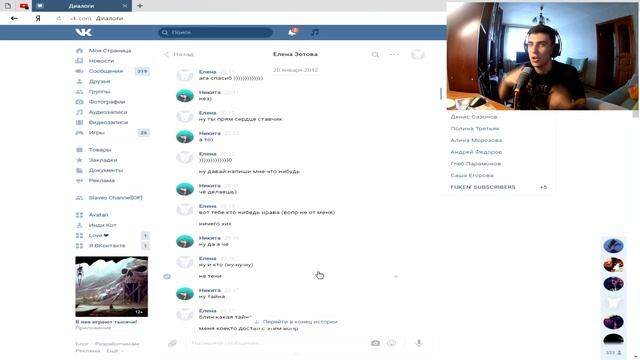Open the Slaves Channel group link

point(116,198)
